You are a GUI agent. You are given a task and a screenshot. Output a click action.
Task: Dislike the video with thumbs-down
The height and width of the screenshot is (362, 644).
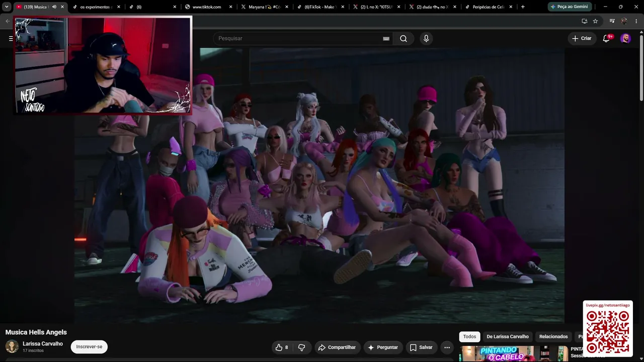(301, 347)
